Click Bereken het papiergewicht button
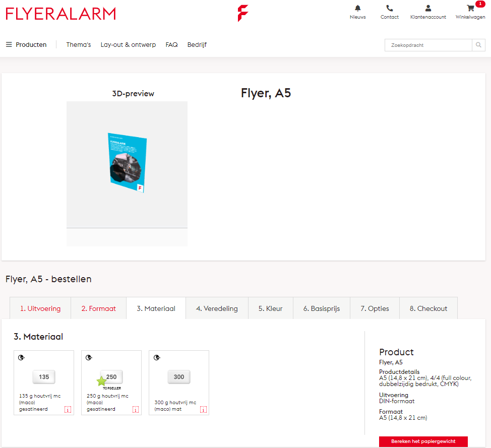This screenshot has height=448, width=491. (423, 441)
